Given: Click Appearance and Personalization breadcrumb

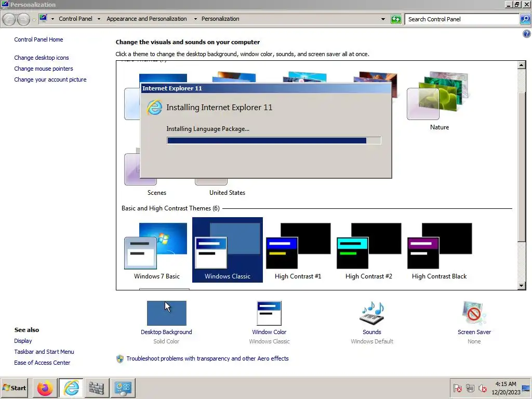Looking at the screenshot, I should point(147,19).
